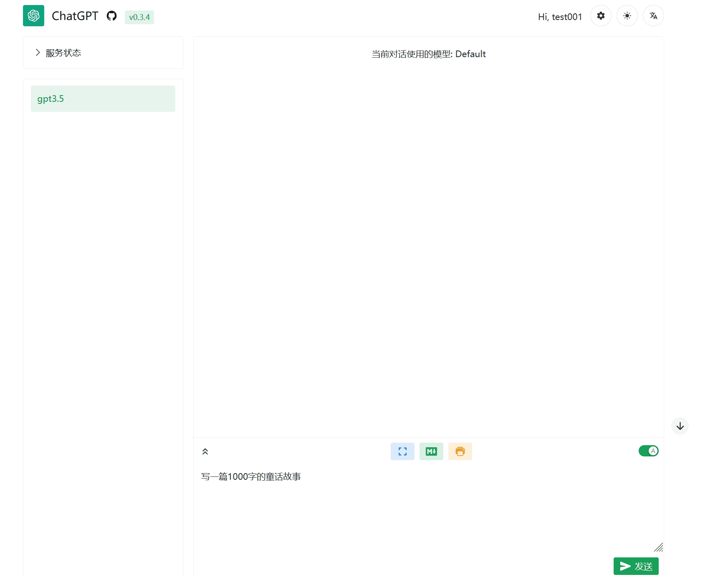Click the 'Hi, test001' username
The image size is (728, 577).
pyautogui.click(x=559, y=17)
